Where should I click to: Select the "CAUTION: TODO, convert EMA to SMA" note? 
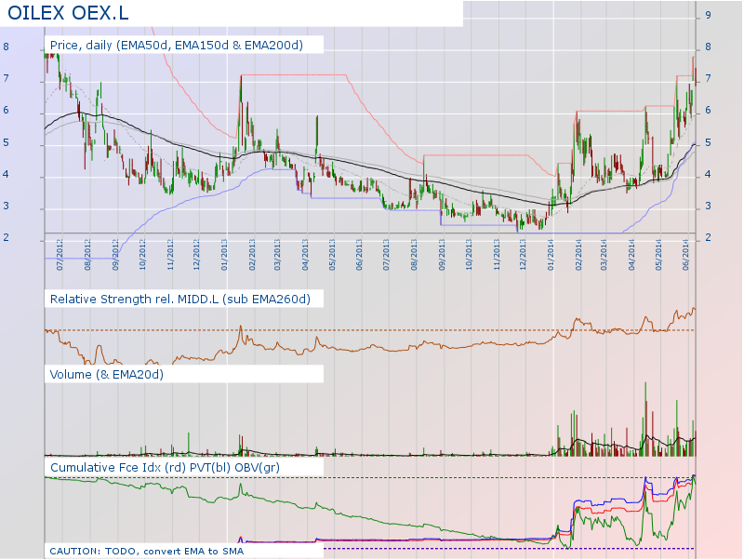(x=147, y=551)
